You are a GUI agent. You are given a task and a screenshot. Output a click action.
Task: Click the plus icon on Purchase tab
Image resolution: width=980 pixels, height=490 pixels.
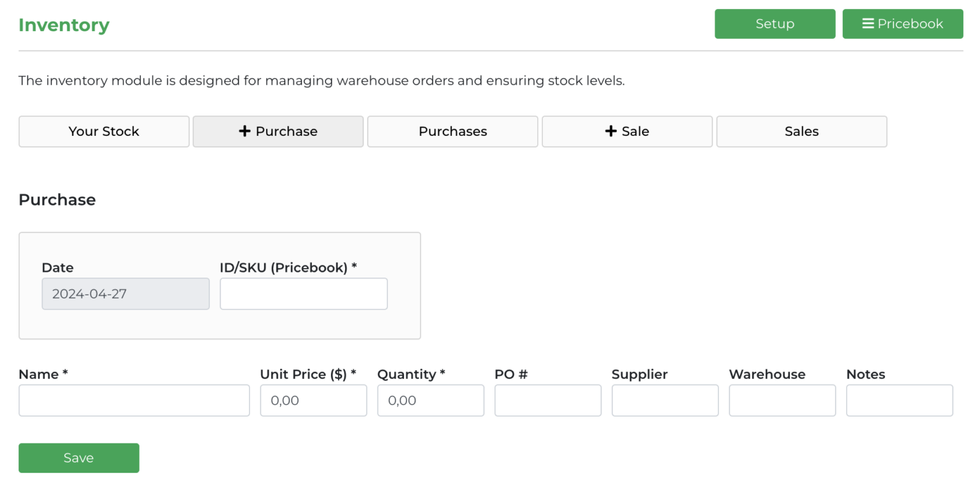coord(244,131)
